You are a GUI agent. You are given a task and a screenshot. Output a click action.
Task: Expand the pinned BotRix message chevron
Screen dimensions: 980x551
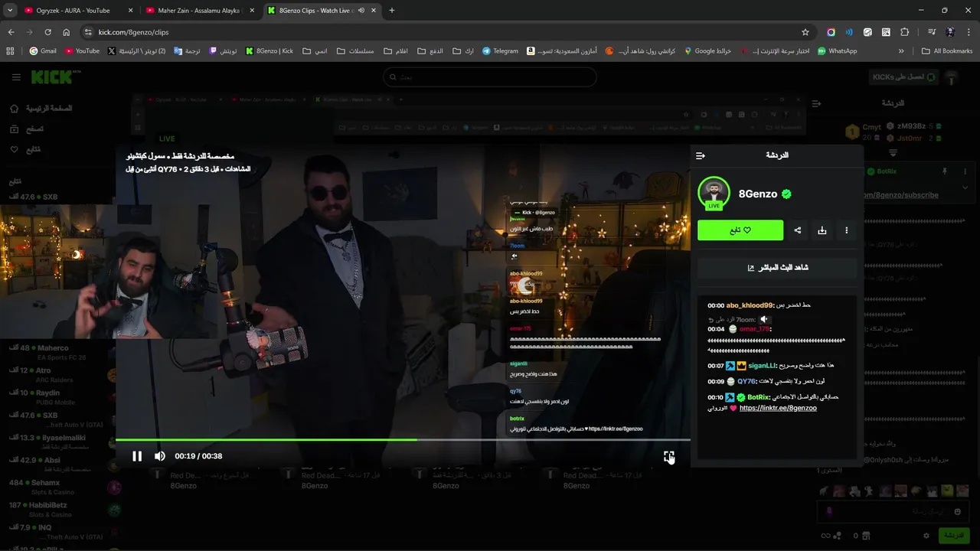965,187
